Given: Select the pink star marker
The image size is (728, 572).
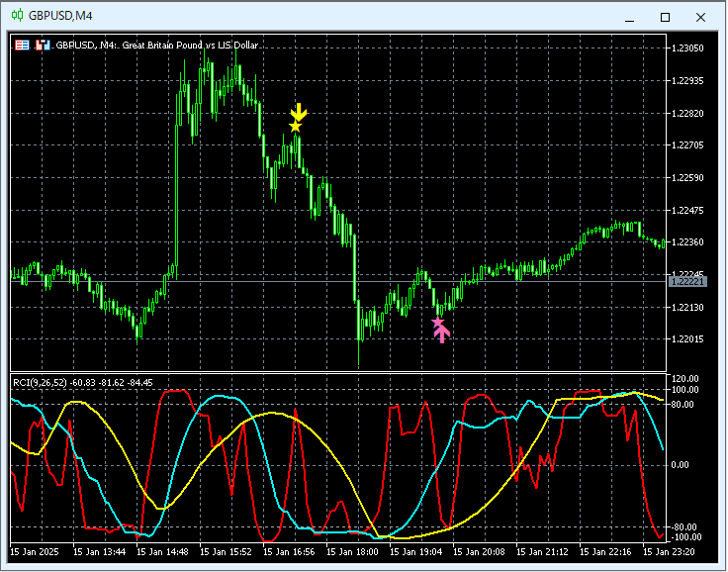Looking at the screenshot, I should click(x=438, y=322).
